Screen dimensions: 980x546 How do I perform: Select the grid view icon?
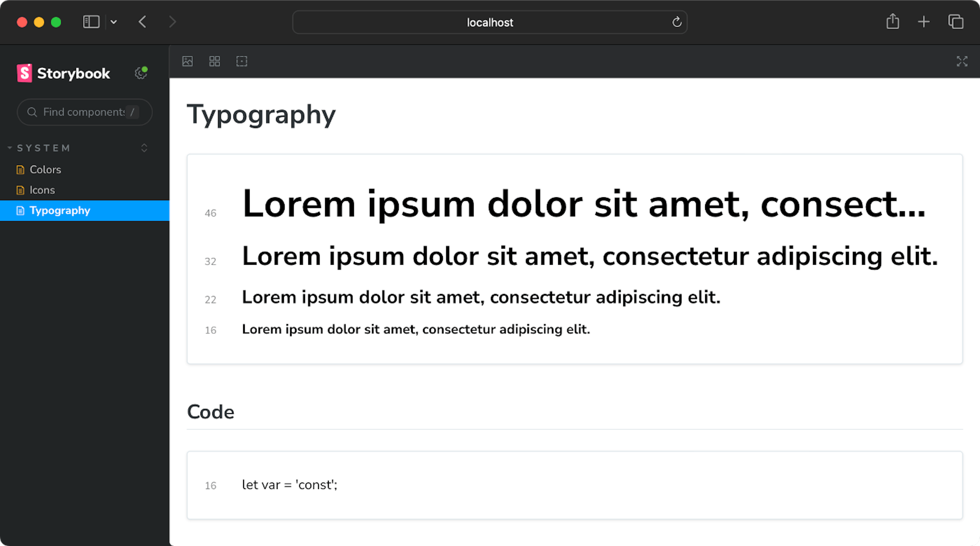[x=214, y=61]
